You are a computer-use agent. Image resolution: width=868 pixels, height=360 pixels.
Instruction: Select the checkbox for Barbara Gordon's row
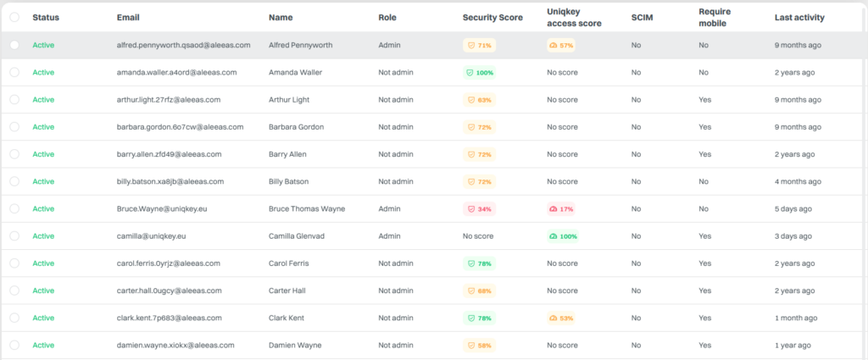pyautogui.click(x=14, y=127)
